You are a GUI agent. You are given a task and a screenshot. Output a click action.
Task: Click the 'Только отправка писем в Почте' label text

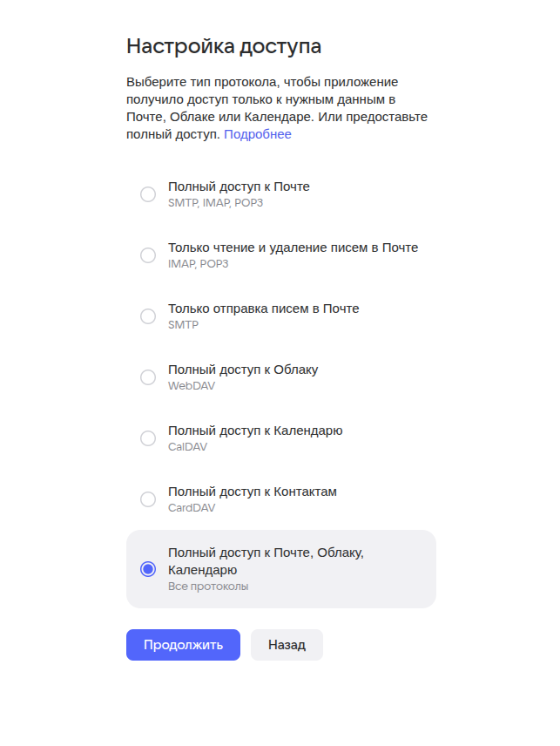(x=263, y=309)
